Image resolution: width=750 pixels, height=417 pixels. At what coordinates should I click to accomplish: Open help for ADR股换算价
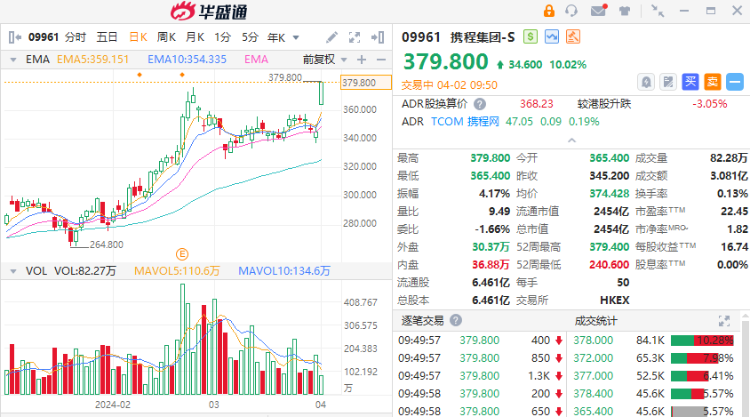point(480,104)
